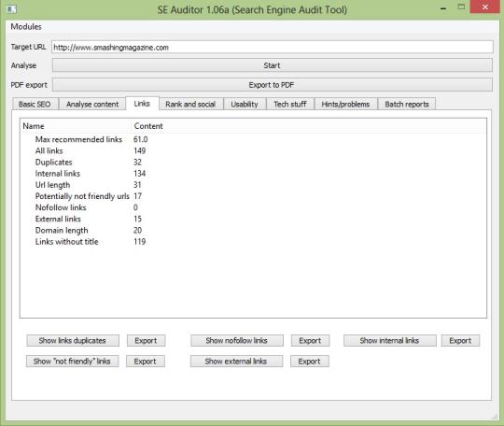Select Potentially not friendly urls row
The image size is (504, 426).
[x=253, y=196]
